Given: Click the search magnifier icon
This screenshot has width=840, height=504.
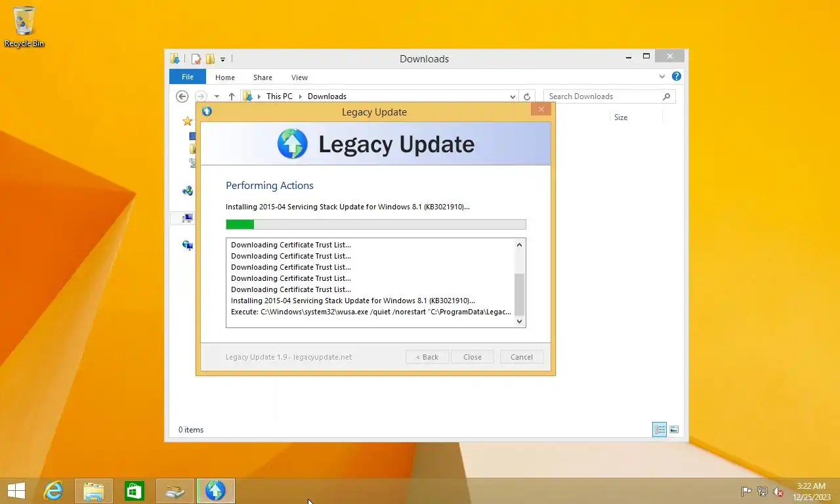Looking at the screenshot, I should (667, 96).
